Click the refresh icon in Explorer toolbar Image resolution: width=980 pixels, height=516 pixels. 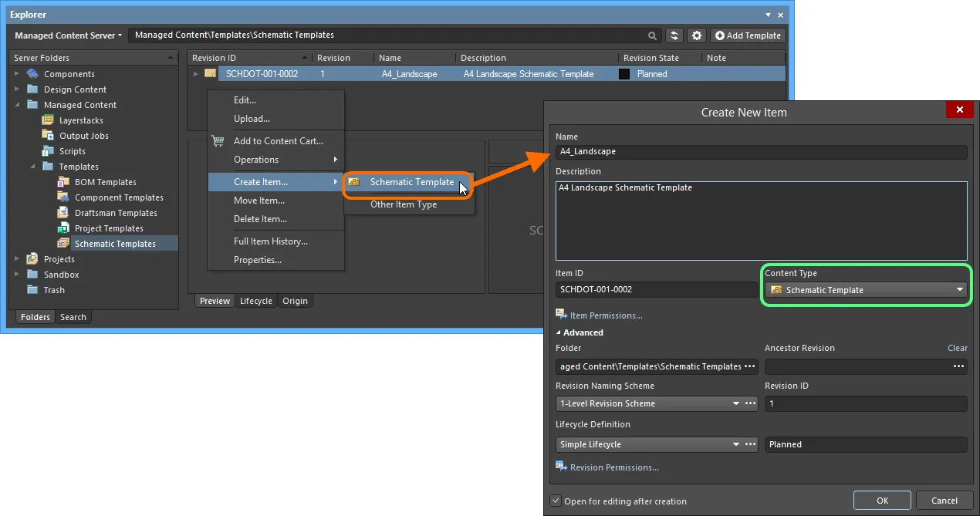[x=674, y=35]
